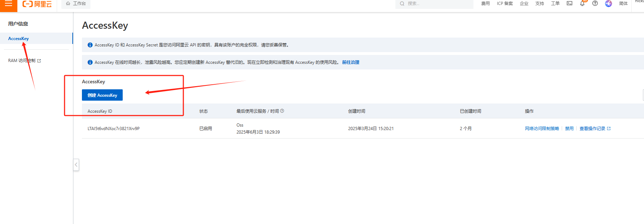Click the 前往治理 link

click(351, 62)
